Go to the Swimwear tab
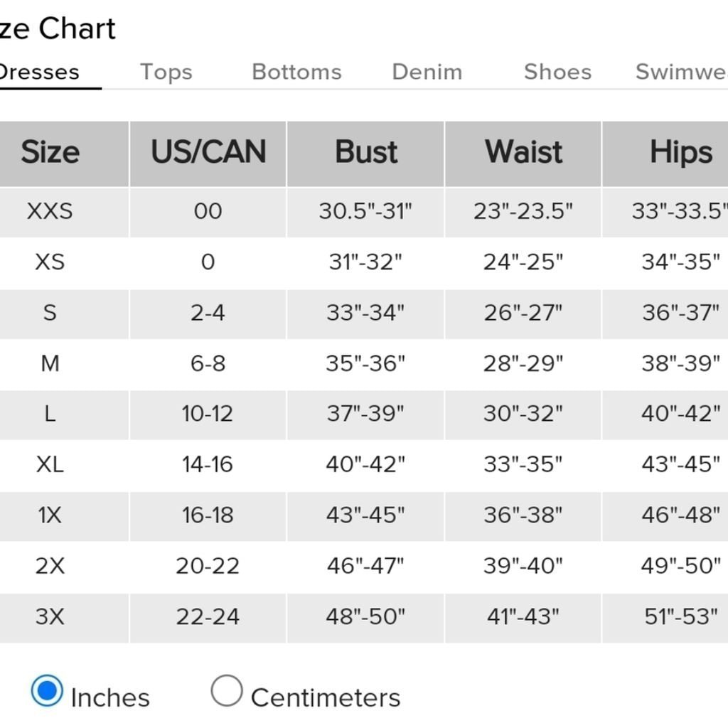The image size is (728, 728). point(681,72)
